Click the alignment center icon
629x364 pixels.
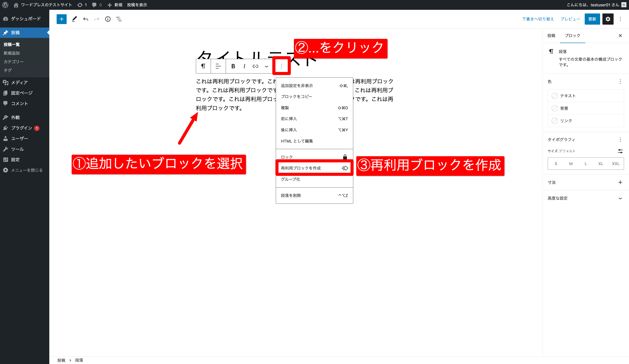click(218, 66)
